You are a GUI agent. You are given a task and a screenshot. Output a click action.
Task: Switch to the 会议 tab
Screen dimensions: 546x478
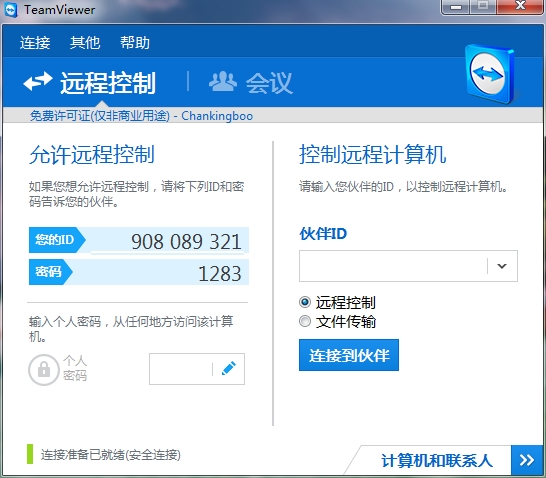coord(251,83)
